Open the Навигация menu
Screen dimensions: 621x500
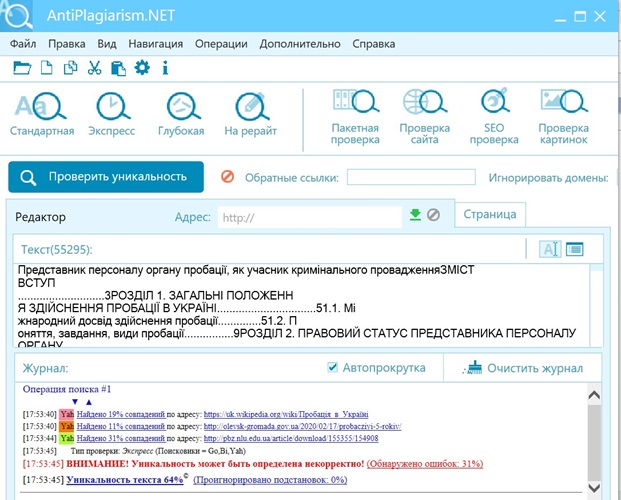pos(156,44)
